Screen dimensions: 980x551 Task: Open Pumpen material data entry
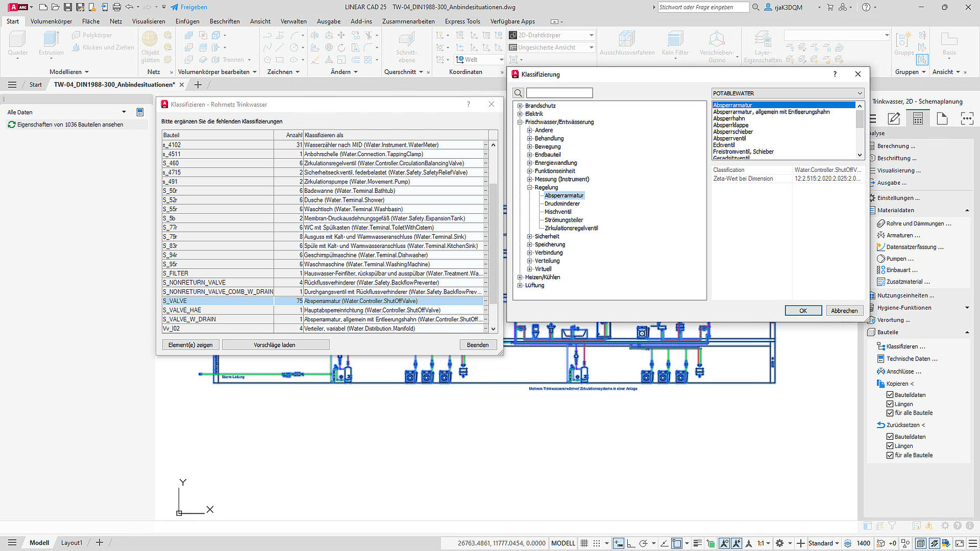coord(900,258)
